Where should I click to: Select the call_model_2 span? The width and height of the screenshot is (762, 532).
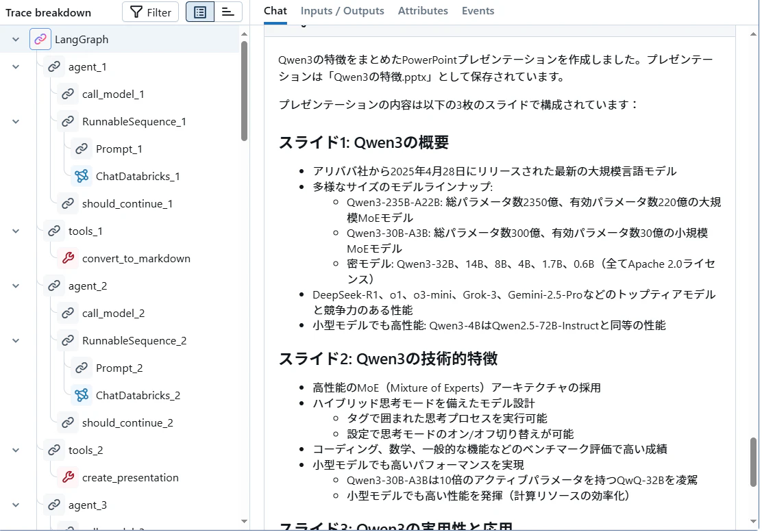coord(113,314)
